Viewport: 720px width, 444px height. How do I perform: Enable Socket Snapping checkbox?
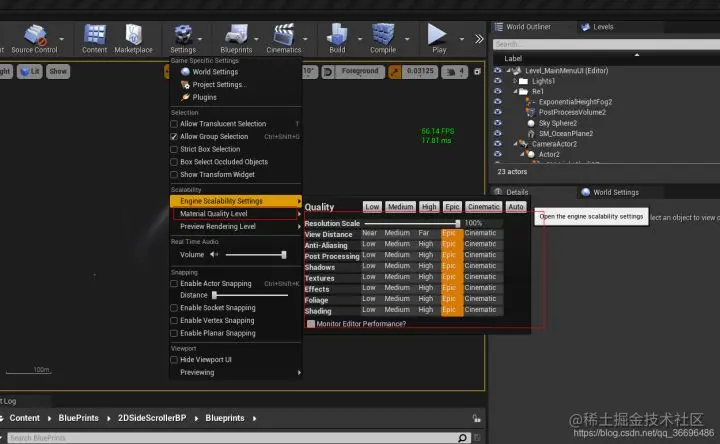(174, 308)
